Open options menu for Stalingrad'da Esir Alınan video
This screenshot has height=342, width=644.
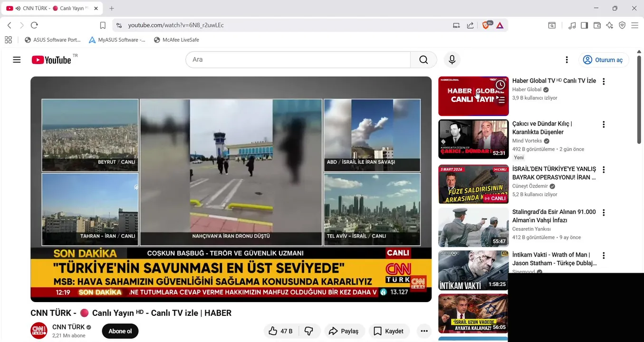604,213
